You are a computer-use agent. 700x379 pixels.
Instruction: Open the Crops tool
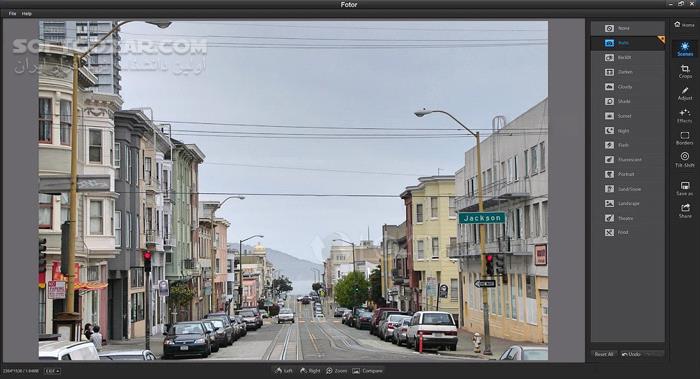685,71
